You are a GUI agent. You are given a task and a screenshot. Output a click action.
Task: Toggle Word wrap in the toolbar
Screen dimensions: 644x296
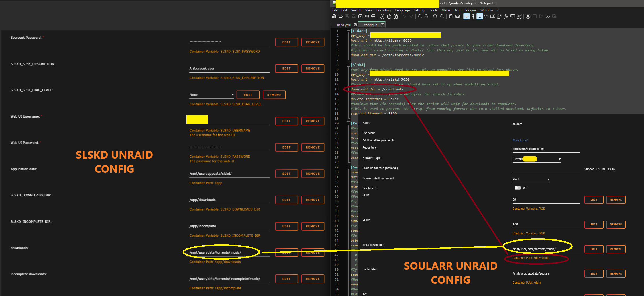pyautogui.click(x=466, y=16)
